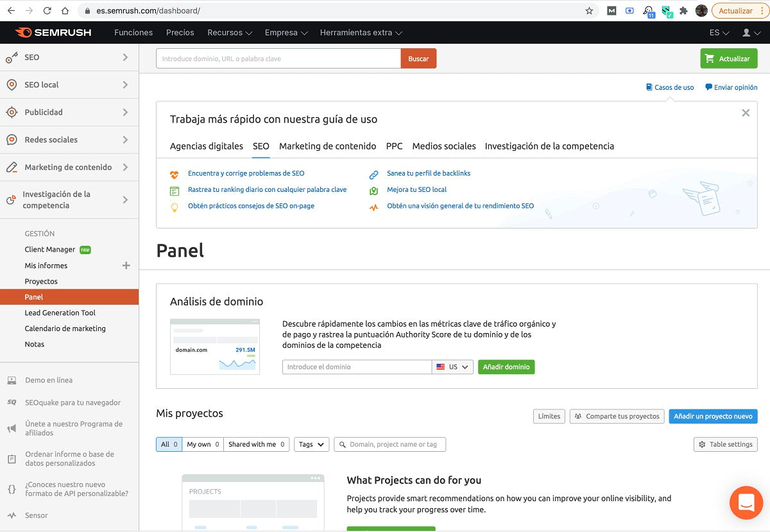Image resolution: width=770 pixels, height=532 pixels.
Task: Open the Empresa dropdown menu
Action: [x=286, y=33]
